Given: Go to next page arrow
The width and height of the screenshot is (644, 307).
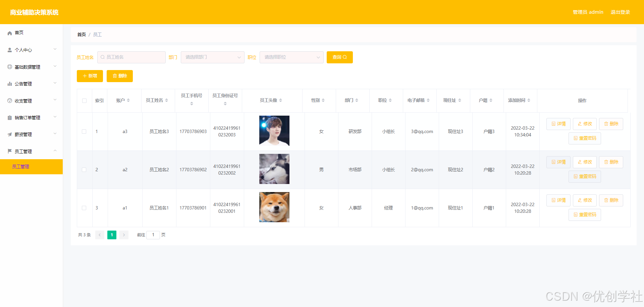Looking at the screenshot, I should coord(124,235).
